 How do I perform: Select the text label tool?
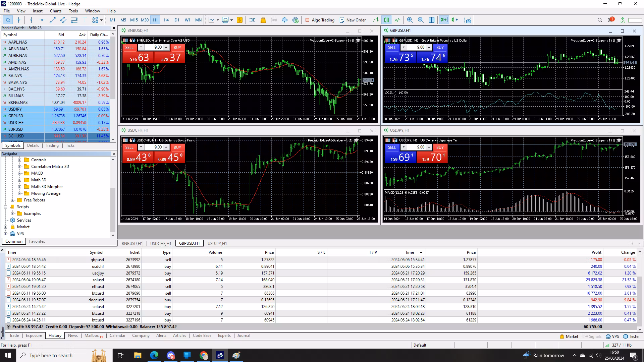pos(85,20)
